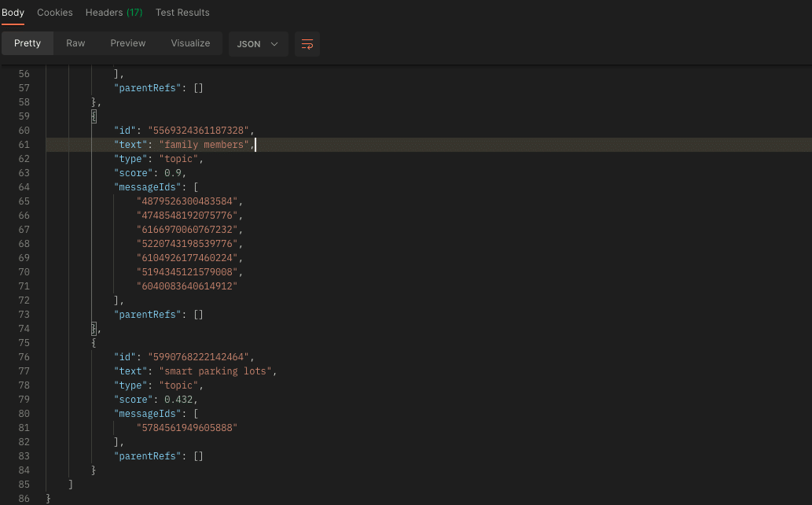Image resolution: width=812 pixels, height=505 pixels.
Task: View the Test Results tab
Action: point(182,13)
